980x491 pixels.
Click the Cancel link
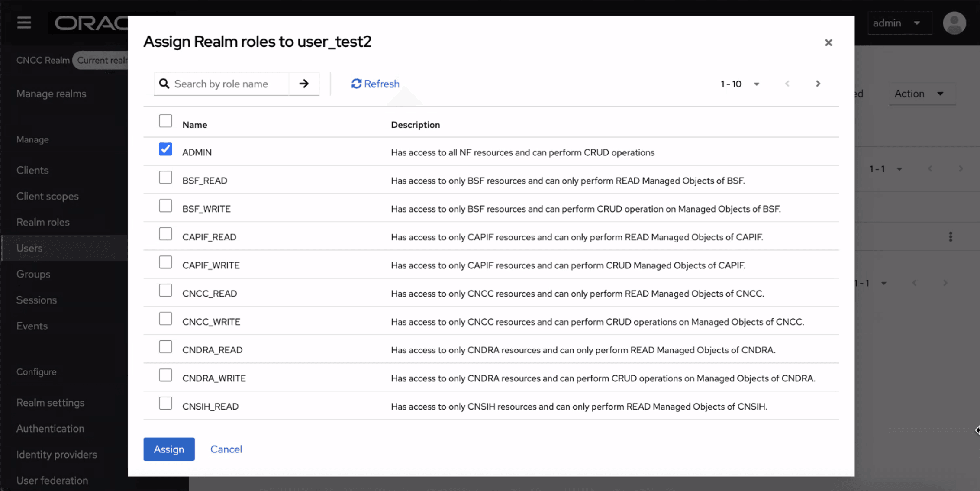(x=226, y=449)
